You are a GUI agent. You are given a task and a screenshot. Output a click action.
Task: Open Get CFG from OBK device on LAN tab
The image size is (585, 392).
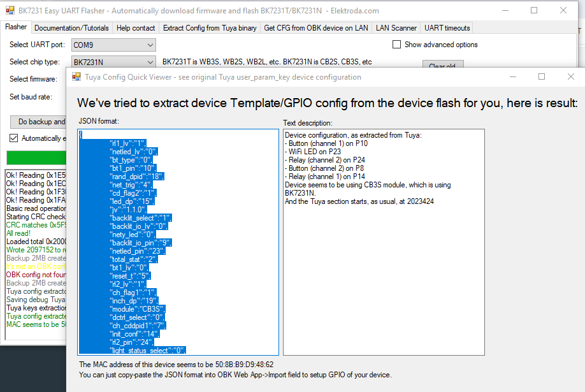pyautogui.click(x=315, y=28)
